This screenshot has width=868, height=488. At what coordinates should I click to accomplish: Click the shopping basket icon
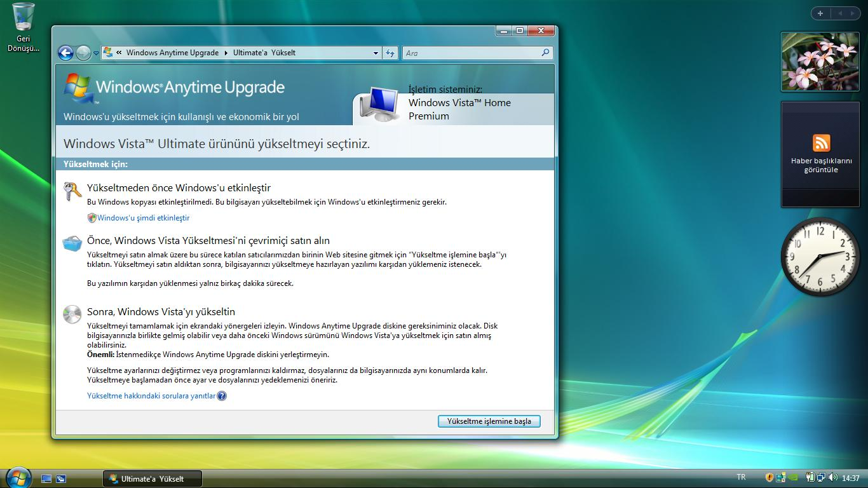(x=72, y=243)
